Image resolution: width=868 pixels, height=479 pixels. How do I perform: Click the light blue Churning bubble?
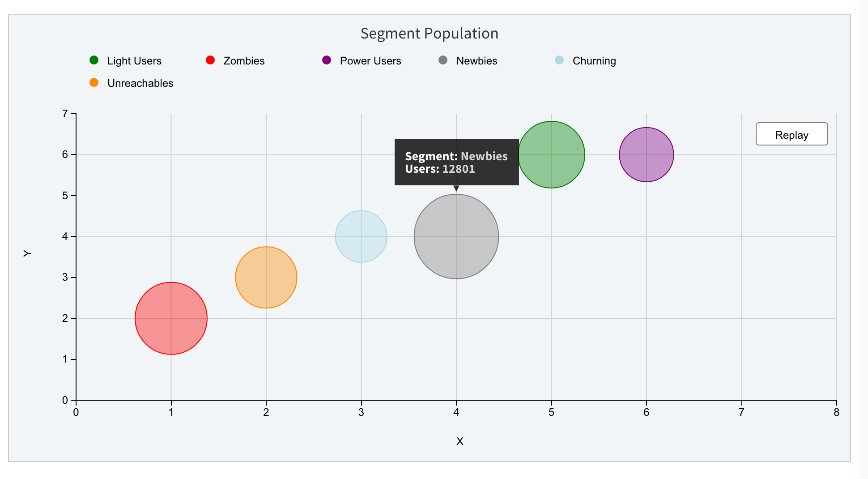point(361,236)
